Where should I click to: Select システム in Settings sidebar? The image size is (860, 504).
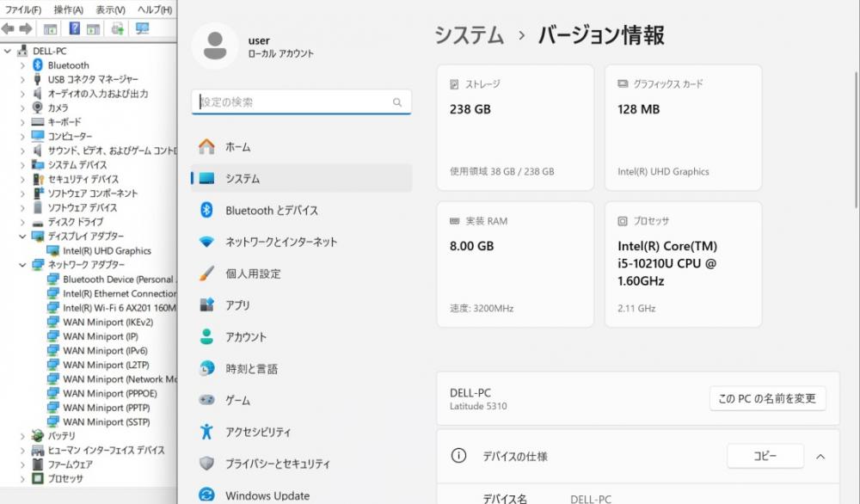point(301,178)
